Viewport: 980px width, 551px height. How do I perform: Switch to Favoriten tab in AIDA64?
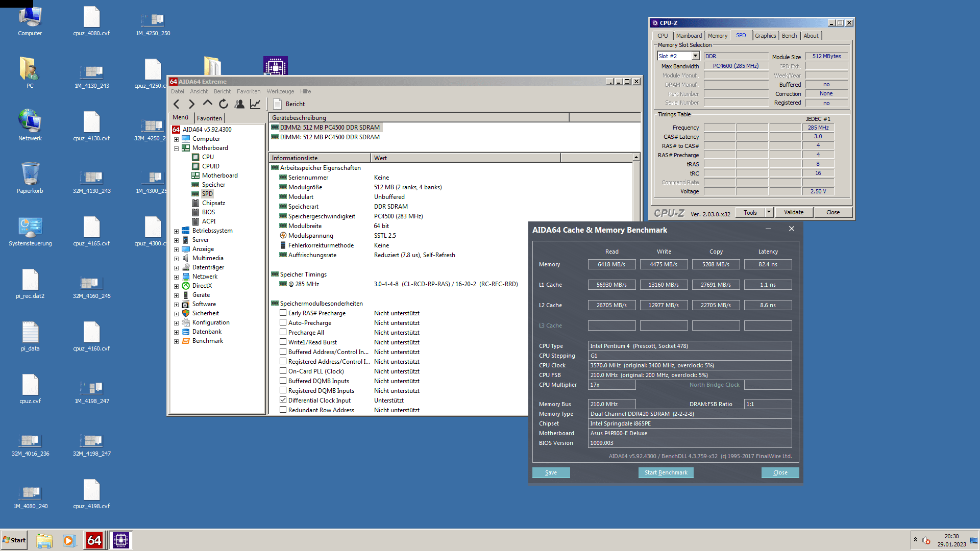209,118
